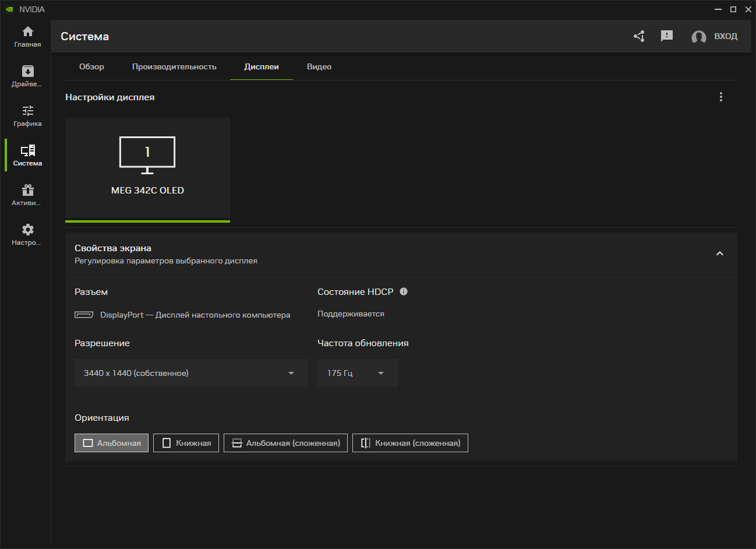Viewport: 756px width, 549px height.
Task: Open the refresh rate 175 Гц dropdown
Action: (357, 373)
